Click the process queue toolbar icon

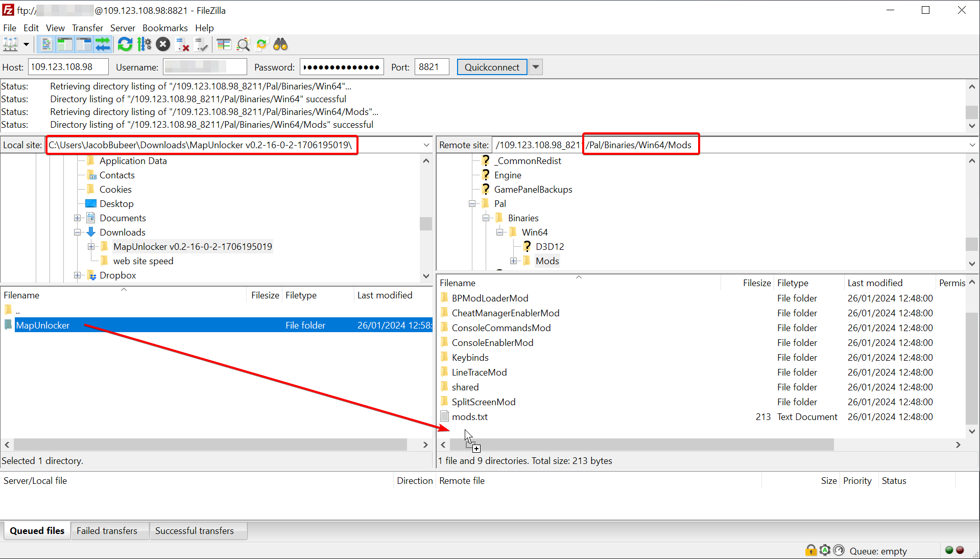point(145,45)
